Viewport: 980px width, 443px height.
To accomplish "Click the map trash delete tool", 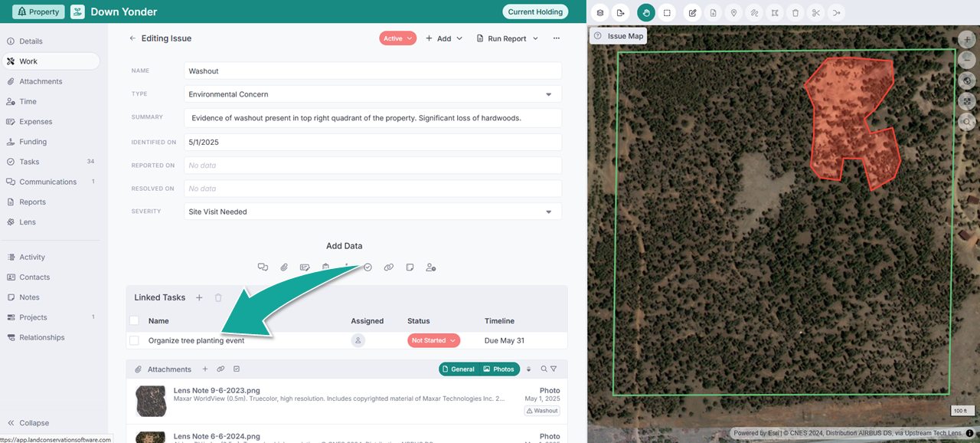I will (x=795, y=13).
